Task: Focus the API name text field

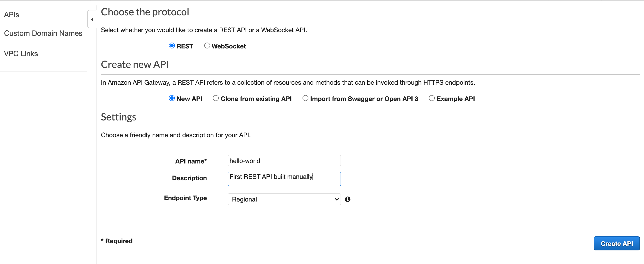Action: point(284,161)
